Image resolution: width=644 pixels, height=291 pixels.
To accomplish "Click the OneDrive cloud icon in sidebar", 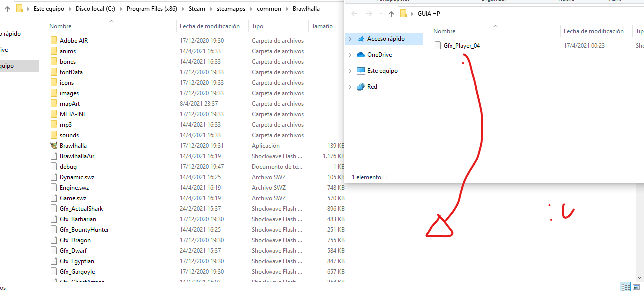I will click(x=361, y=55).
